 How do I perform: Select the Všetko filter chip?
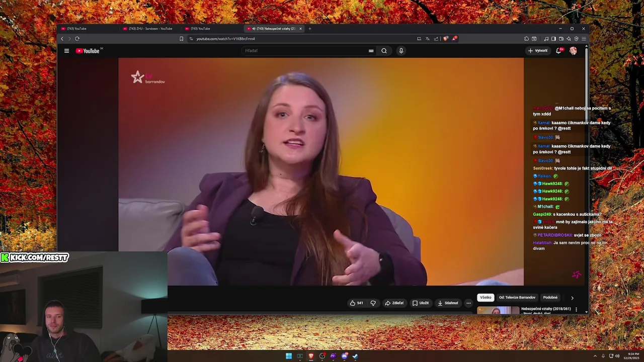[486, 298]
